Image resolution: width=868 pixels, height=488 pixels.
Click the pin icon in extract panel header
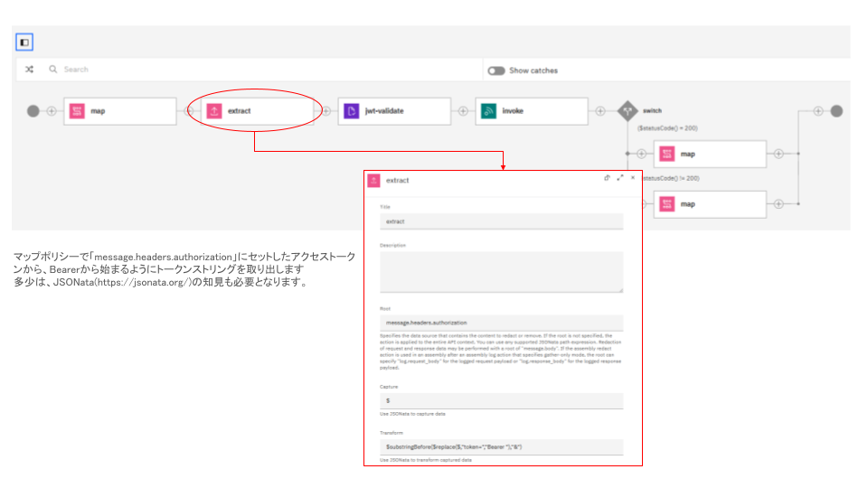607,178
